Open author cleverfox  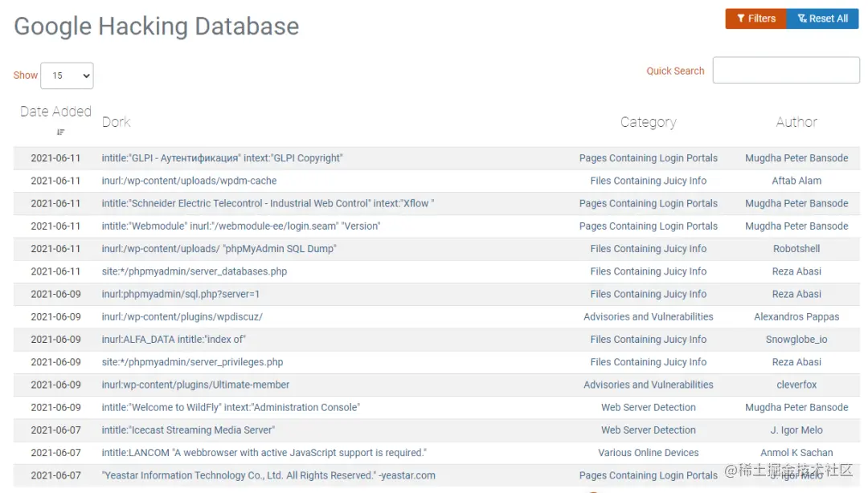[796, 385]
